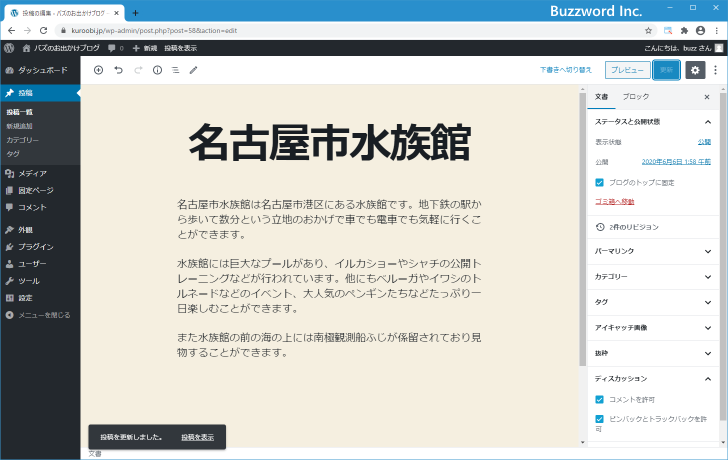Expand the カテゴリー panel in sidebar
This screenshot has height=460, width=728.
653,277
